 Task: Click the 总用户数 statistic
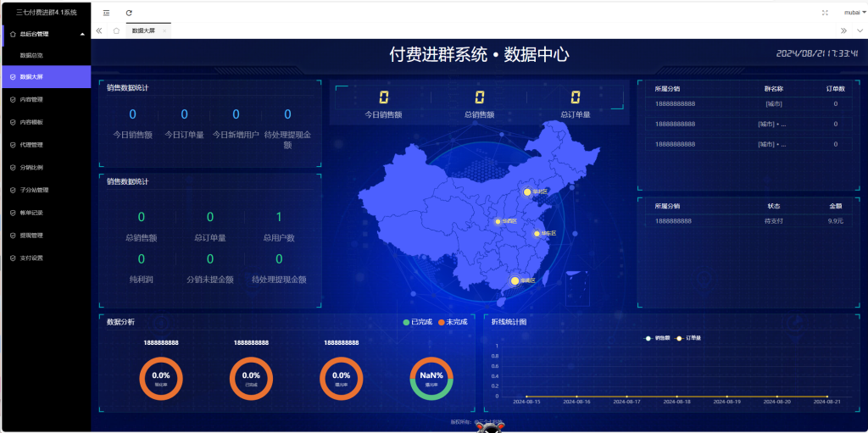point(279,227)
